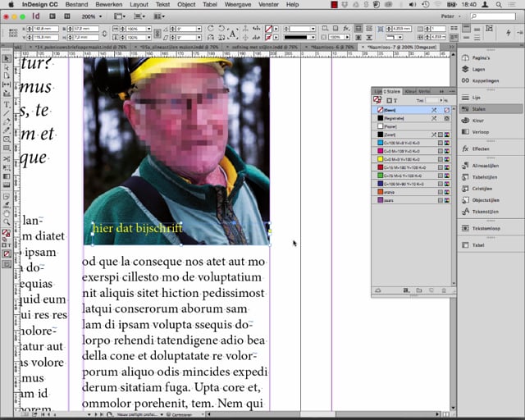Click the quick apply lightning icon

pos(509,33)
